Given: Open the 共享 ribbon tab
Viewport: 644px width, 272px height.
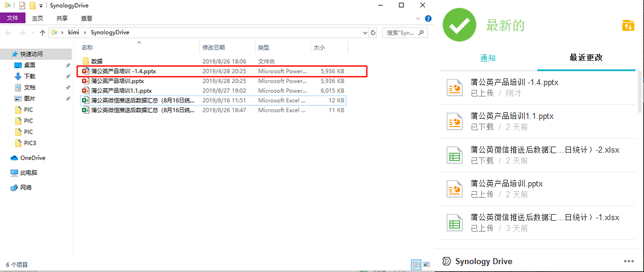Looking at the screenshot, I should click(62, 18).
